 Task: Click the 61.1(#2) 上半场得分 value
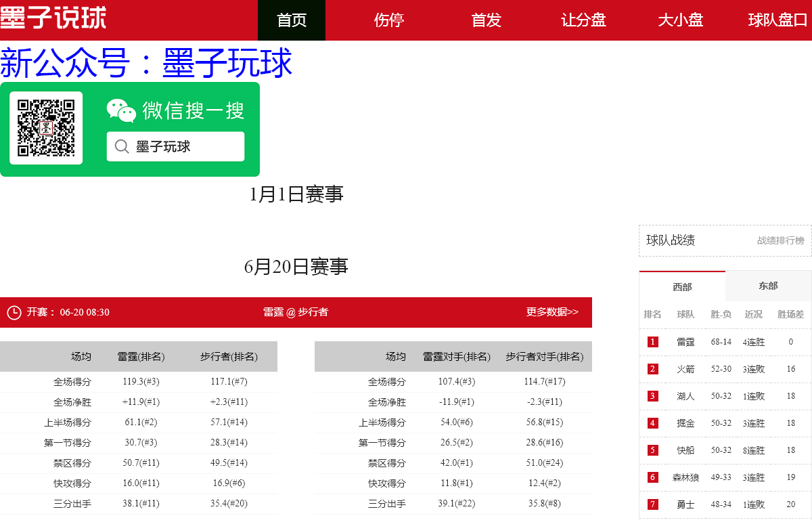click(141, 422)
